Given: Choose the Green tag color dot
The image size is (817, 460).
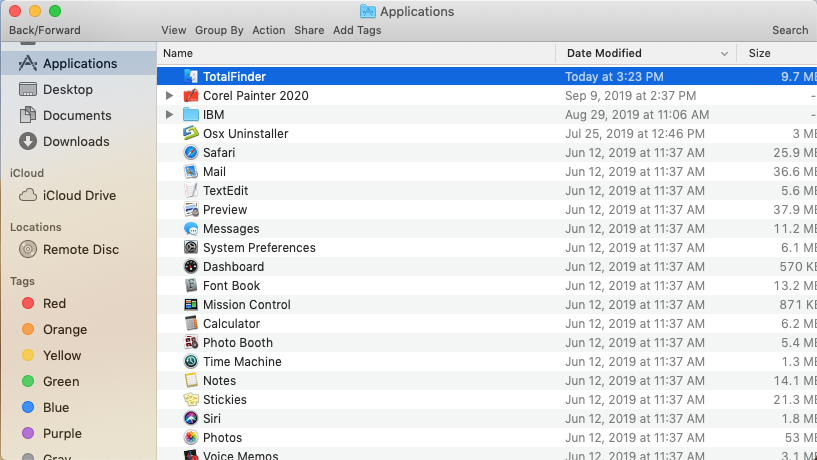Looking at the screenshot, I should 28,382.
